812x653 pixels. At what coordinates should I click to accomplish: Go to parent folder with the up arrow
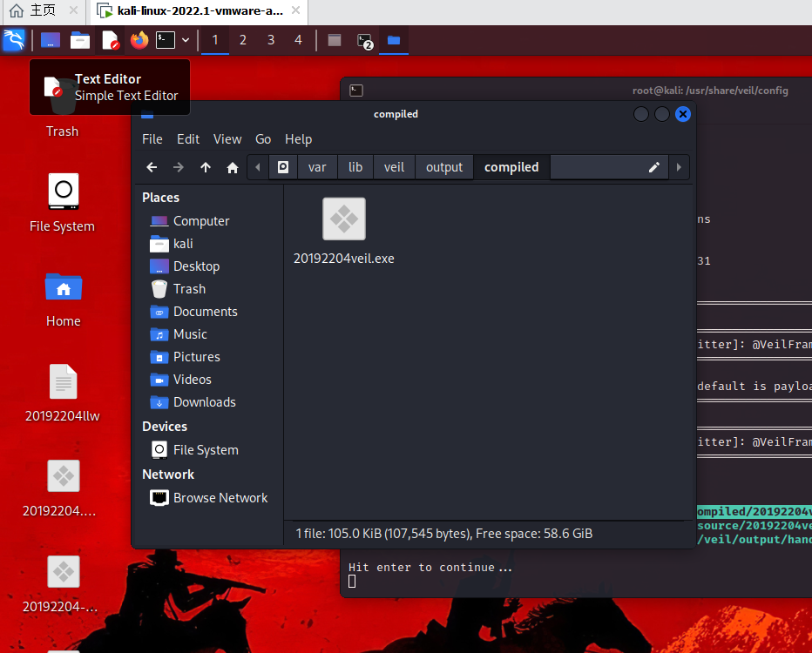pyautogui.click(x=206, y=167)
